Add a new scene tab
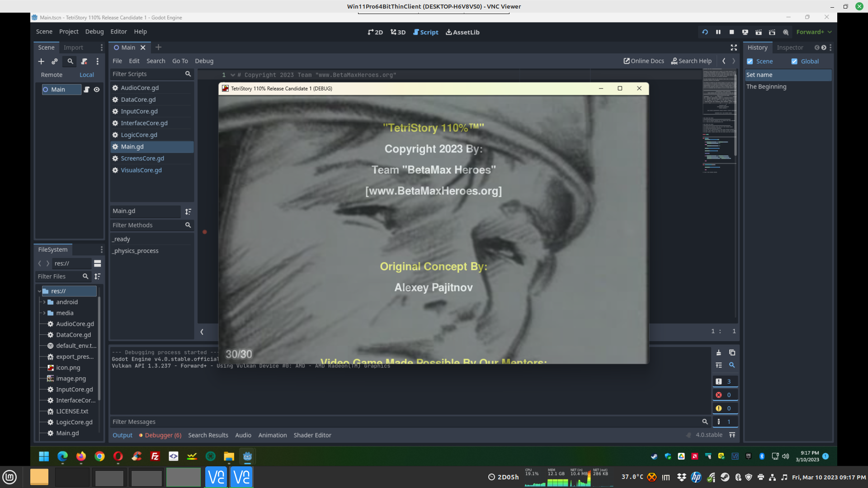The image size is (868, 488). [158, 47]
